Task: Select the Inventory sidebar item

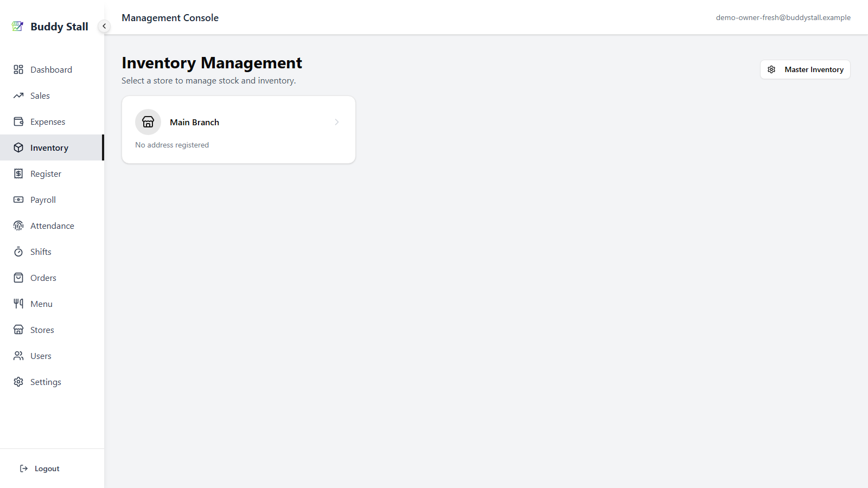Action: coord(52,147)
